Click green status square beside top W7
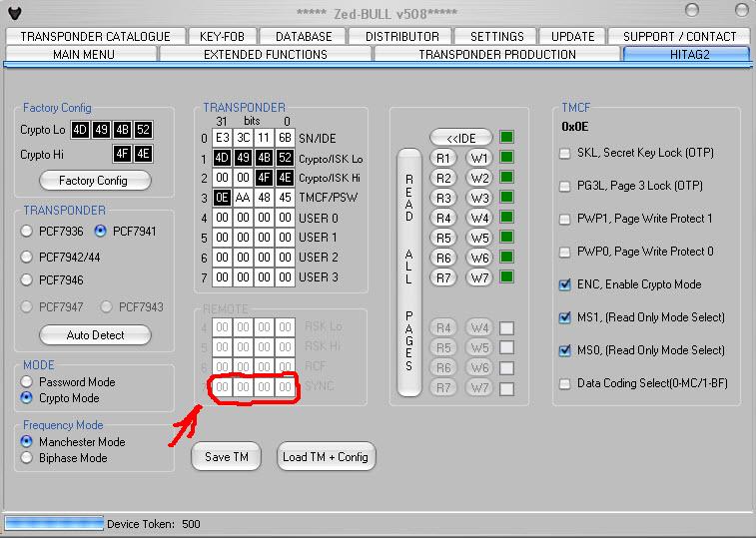The image size is (756, 538). pyautogui.click(x=506, y=276)
